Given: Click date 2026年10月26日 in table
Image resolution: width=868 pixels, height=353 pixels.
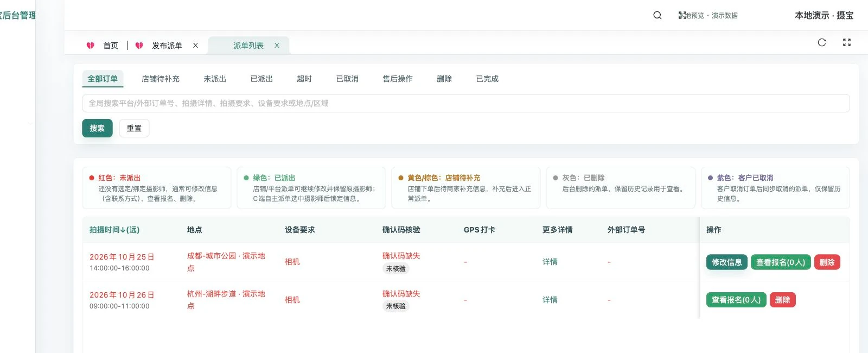Looking at the screenshot, I should (122, 295).
